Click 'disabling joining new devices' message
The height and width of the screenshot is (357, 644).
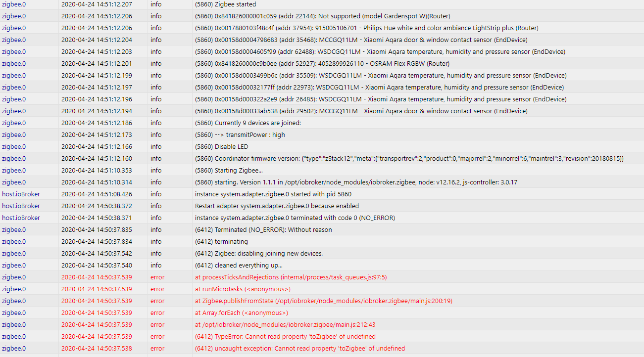[x=258, y=254]
